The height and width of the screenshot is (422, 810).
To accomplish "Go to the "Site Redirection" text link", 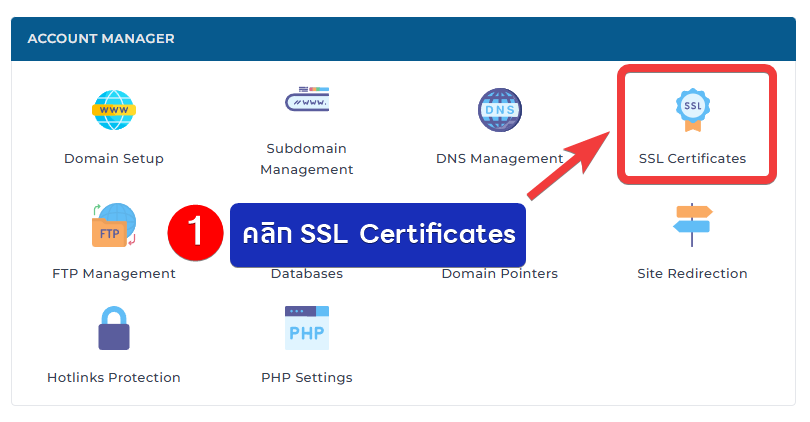I will click(692, 273).
